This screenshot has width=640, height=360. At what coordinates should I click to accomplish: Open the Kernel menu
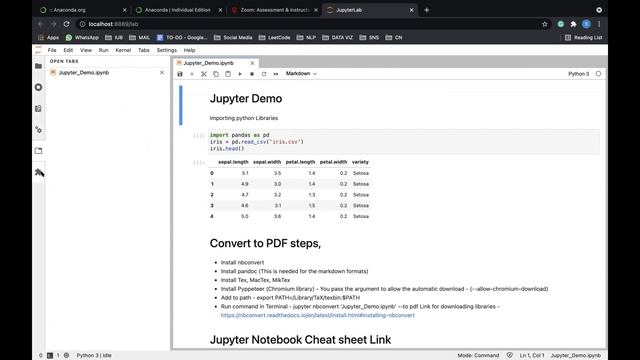pos(123,50)
